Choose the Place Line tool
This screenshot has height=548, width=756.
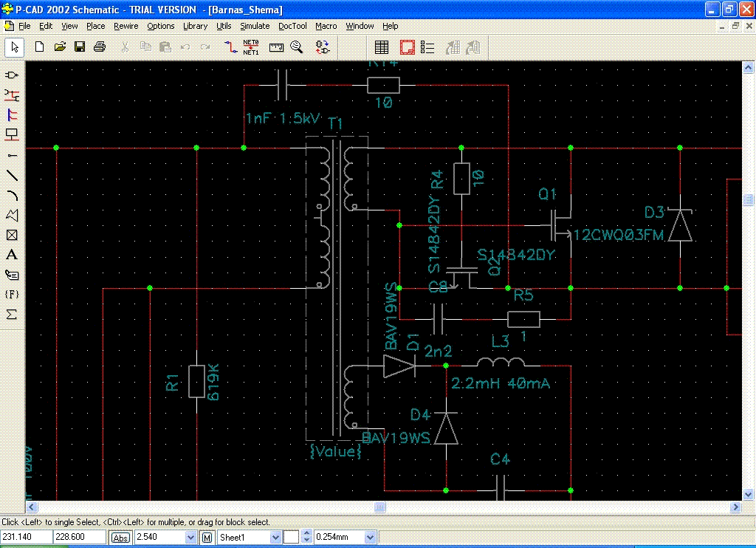click(12, 175)
